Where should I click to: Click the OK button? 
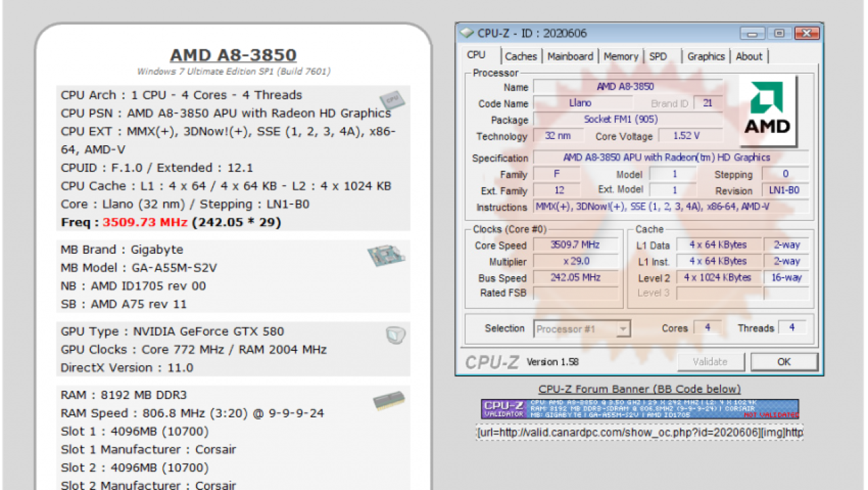(x=784, y=362)
